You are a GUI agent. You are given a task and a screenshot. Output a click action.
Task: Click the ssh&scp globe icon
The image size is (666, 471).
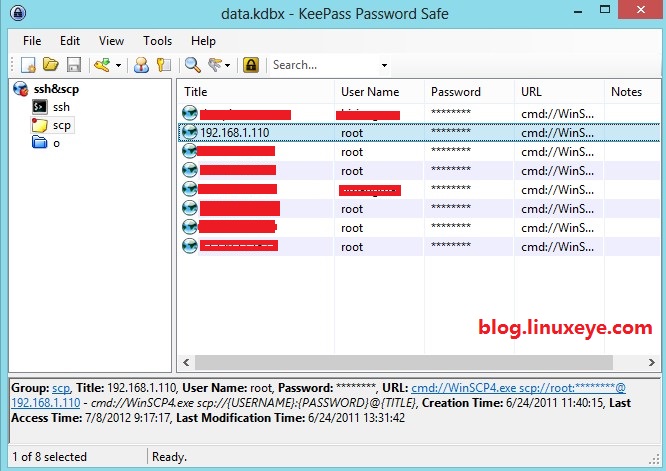click(x=21, y=89)
